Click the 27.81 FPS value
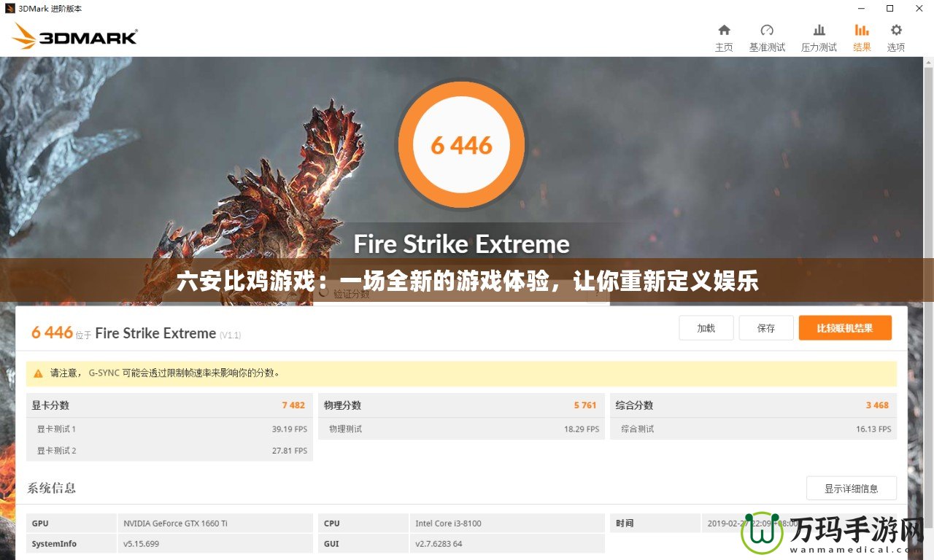This screenshot has height=560, width=934. [290, 451]
